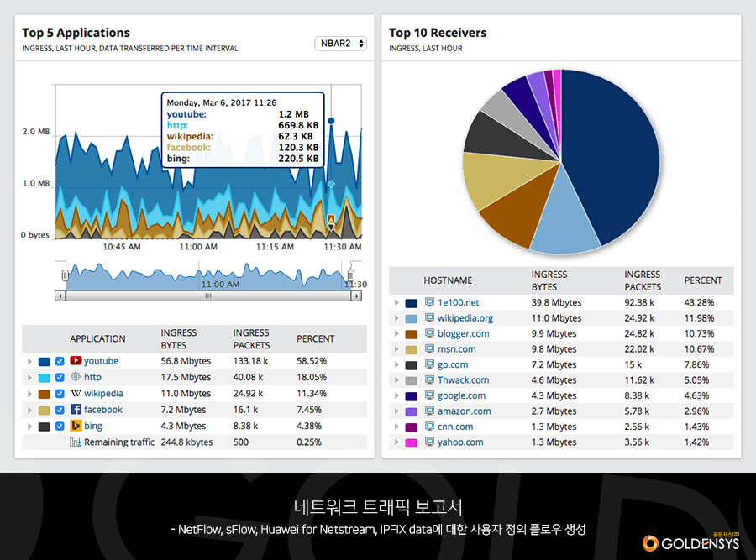This screenshot has width=756, height=560.
Task: Click the Facebook logo icon
Action: (x=76, y=410)
